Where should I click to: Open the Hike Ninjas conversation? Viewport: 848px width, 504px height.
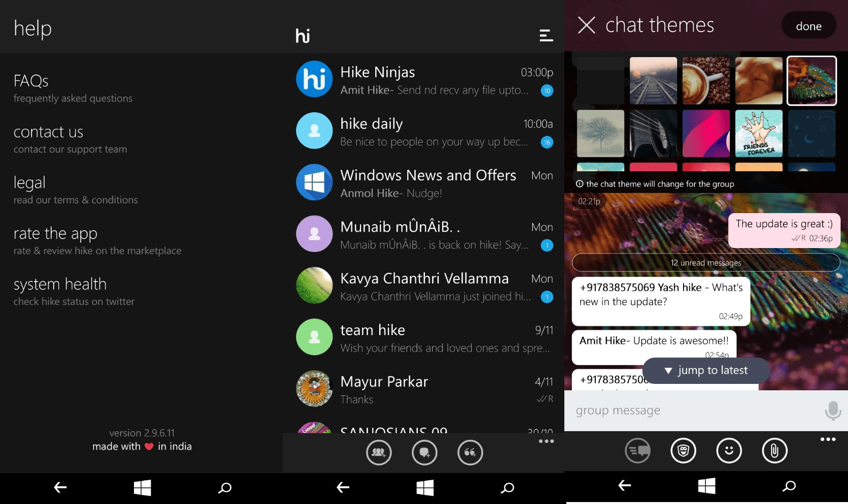(x=424, y=79)
